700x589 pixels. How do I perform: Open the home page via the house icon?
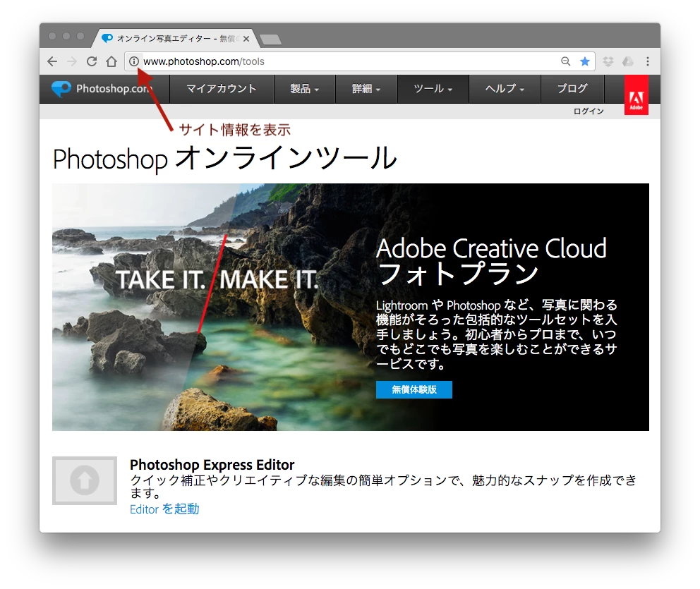[x=111, y=61]
